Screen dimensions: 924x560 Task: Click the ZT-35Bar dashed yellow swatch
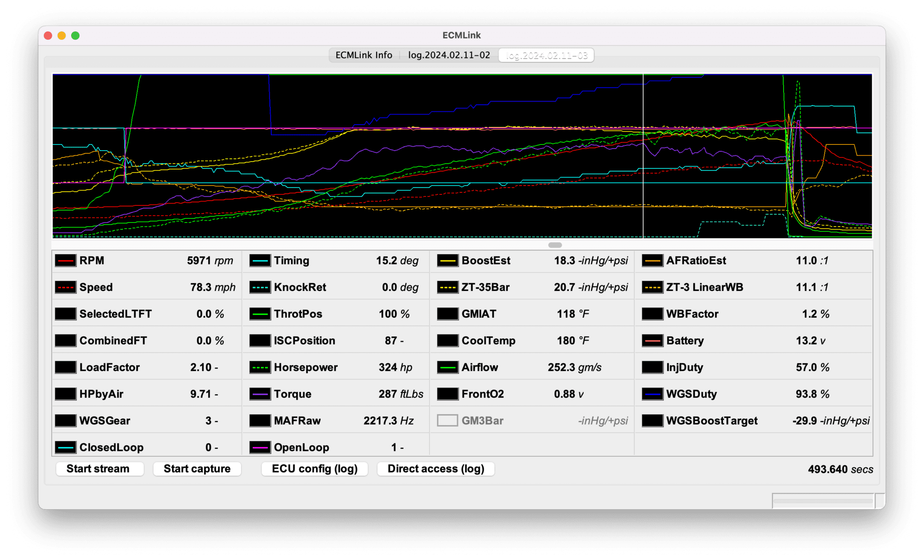(x=448, y=288)
